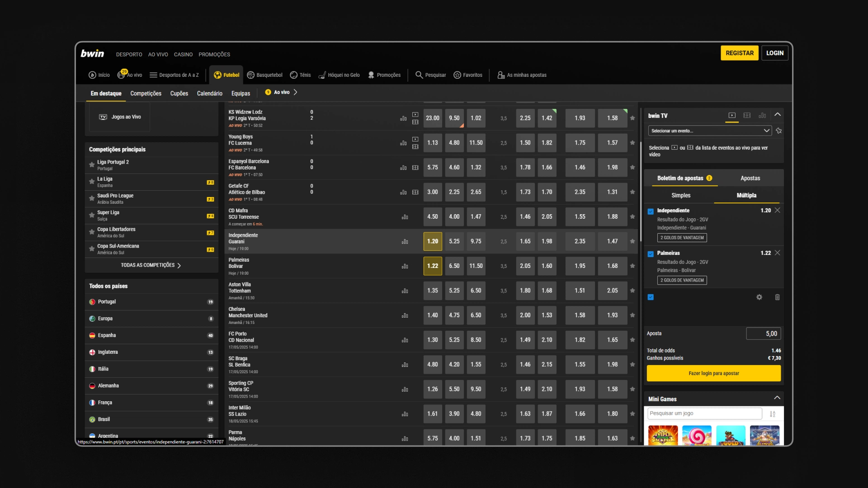868x488 pixels.
Task: Deselect the 1.22 Palmeiras odds
Action: pyautogui.click(x=433, y=266)
